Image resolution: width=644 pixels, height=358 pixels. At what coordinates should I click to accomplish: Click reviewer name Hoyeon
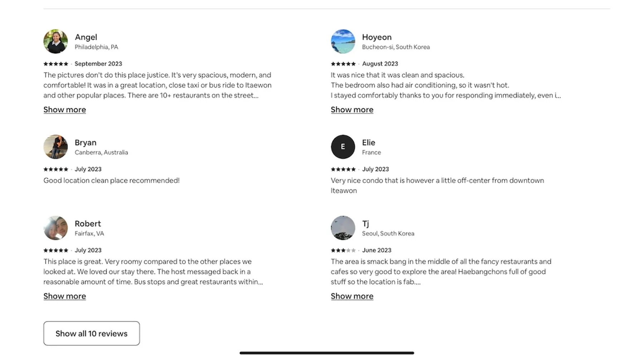[x=377, y=37]
